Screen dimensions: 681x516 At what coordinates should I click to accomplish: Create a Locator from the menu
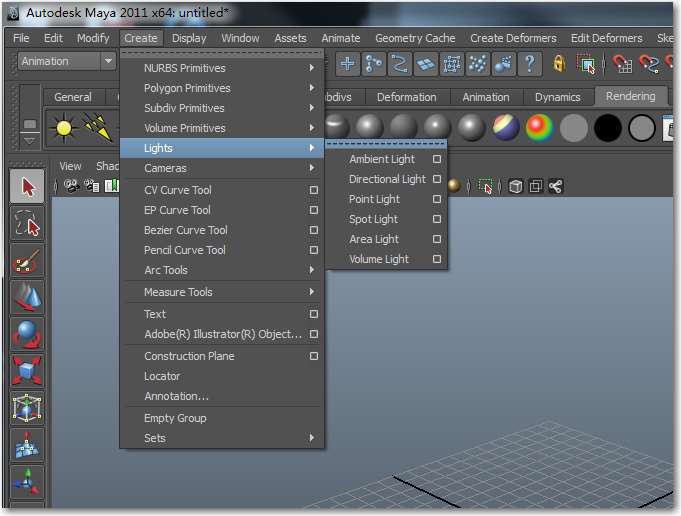[162, 376]
